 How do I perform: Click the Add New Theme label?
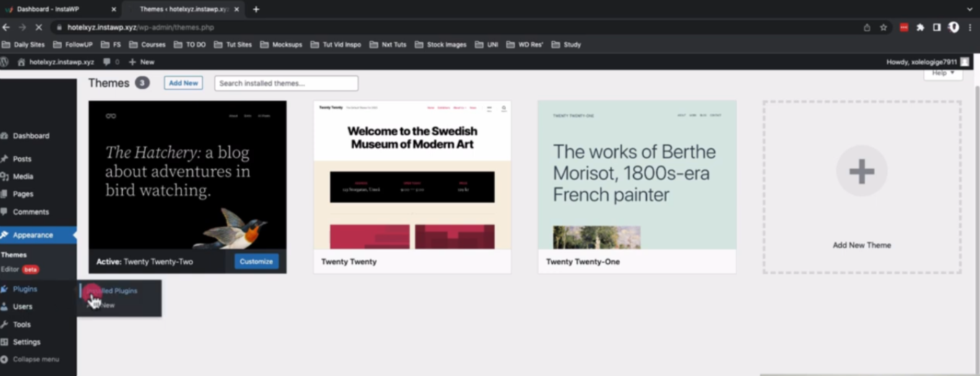click(x=861, y=245)
